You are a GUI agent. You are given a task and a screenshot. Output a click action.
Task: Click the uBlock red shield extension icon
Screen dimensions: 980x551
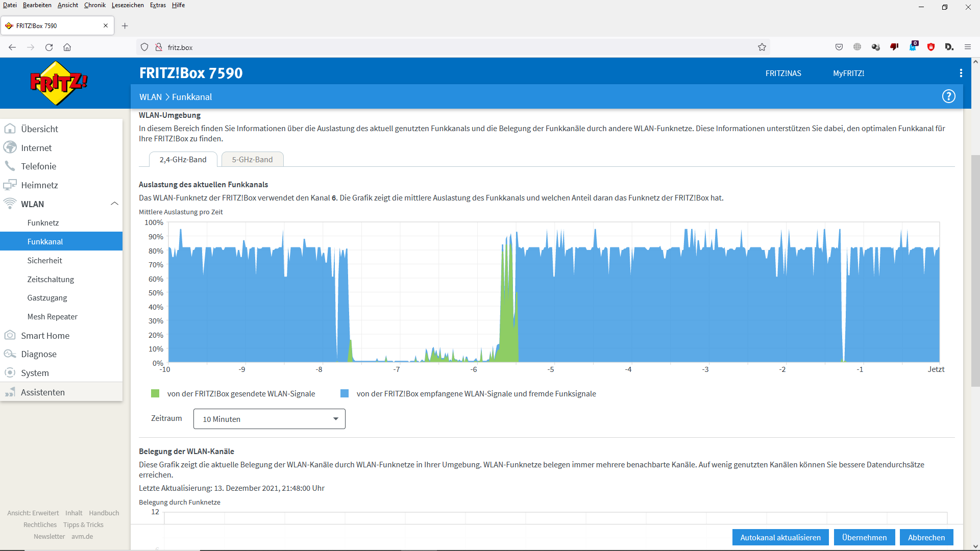click(931, 47)
